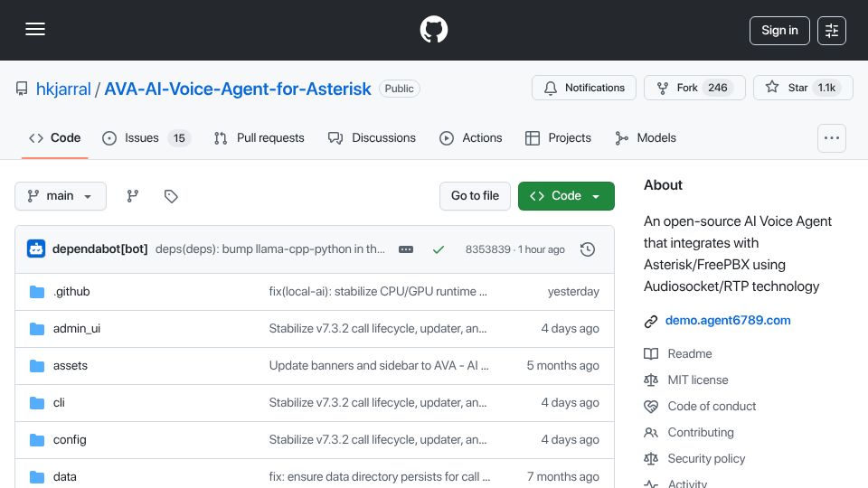
Task: Click the Public visibility badge
Action: click(399, 89)
